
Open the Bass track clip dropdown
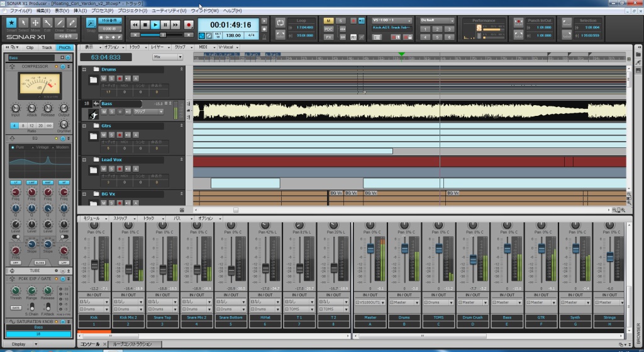pyautogui.click(x=148, y=111)
